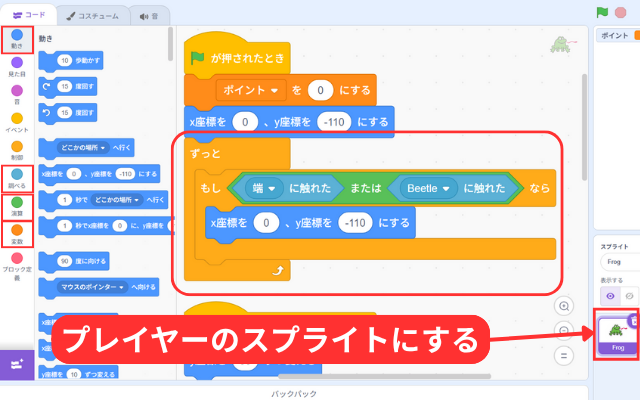Open マウスのポインター dropdown in へ向ける block

click(x=92, y=287)
